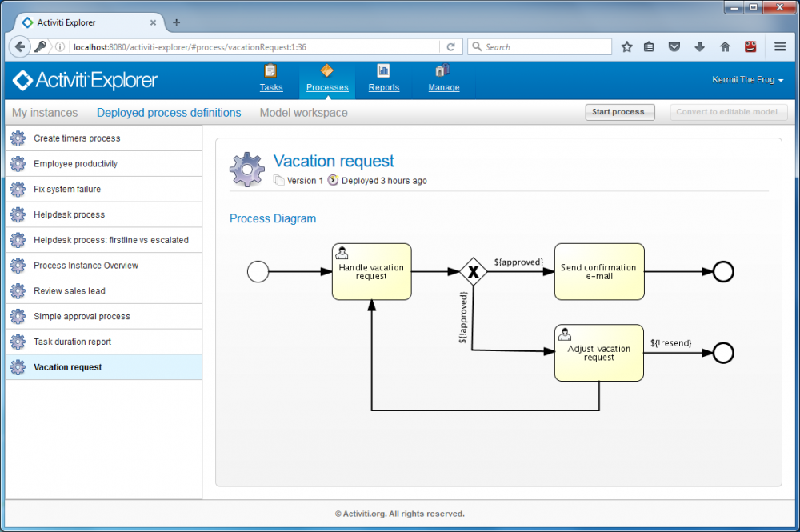Go to browser home icon
The width and height of the screenshot is (800, 532).
coord(725,47)
